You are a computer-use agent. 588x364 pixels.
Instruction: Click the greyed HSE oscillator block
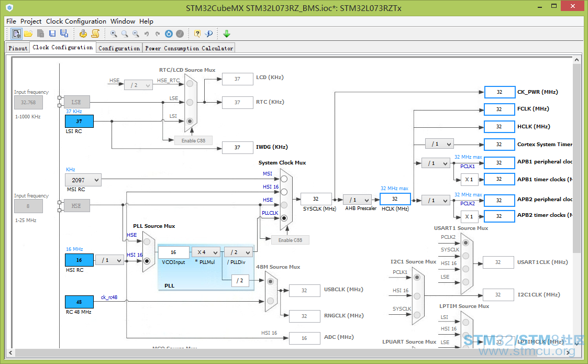tap(77, 206)
